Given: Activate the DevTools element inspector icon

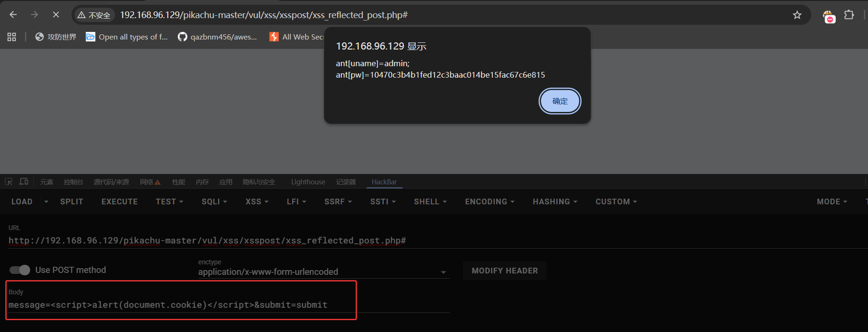Looking at the screenshot, I should pos(9,182).
